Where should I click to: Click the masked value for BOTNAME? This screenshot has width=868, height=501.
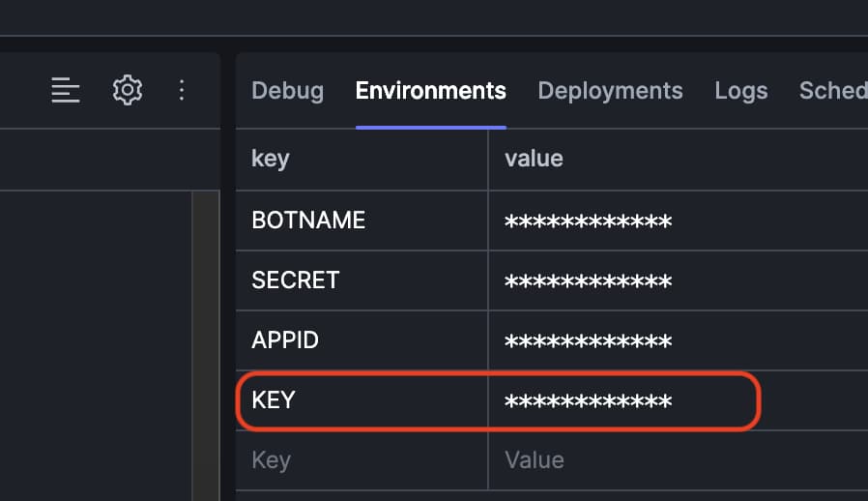point(588,221)
